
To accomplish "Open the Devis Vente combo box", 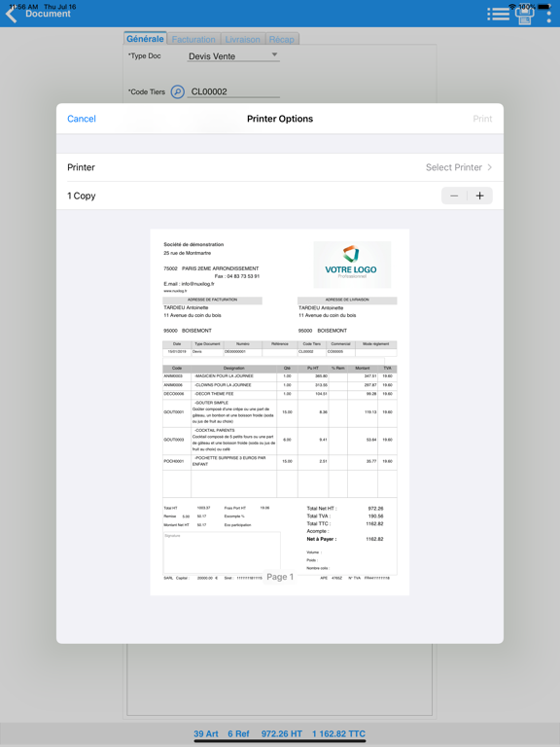I will coord(233,56).
